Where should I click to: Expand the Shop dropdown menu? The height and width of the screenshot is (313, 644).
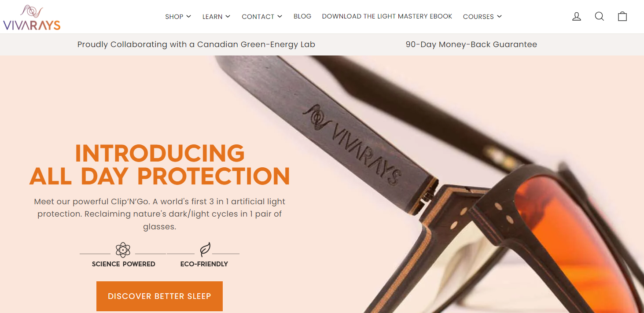(178, 17)
